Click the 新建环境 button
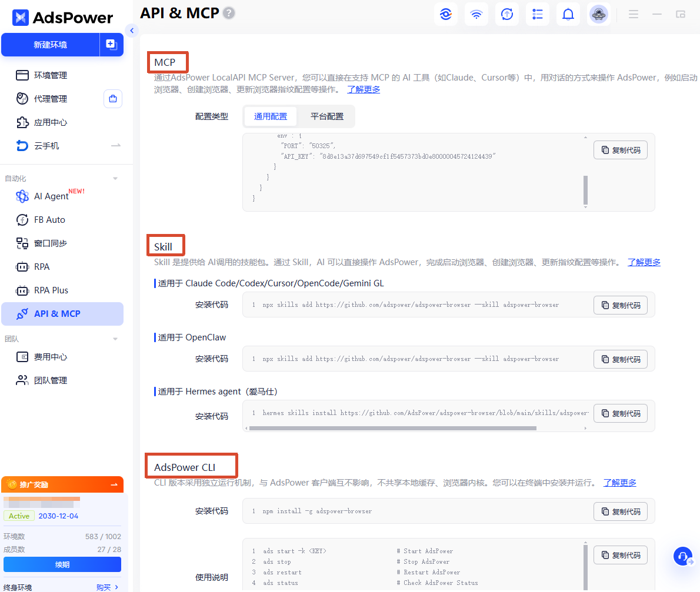Screen dimensions: 700x592 point(51,45)
